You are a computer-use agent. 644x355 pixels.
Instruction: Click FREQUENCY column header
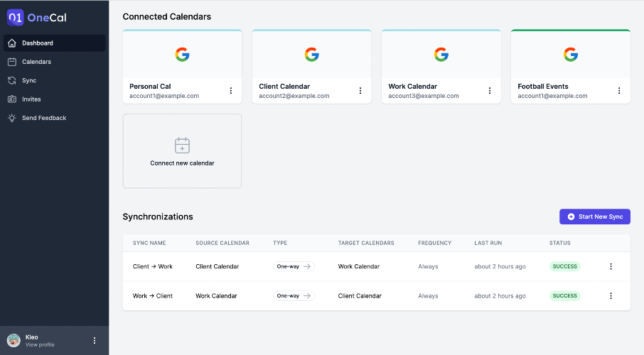click(x=434, y=243)
